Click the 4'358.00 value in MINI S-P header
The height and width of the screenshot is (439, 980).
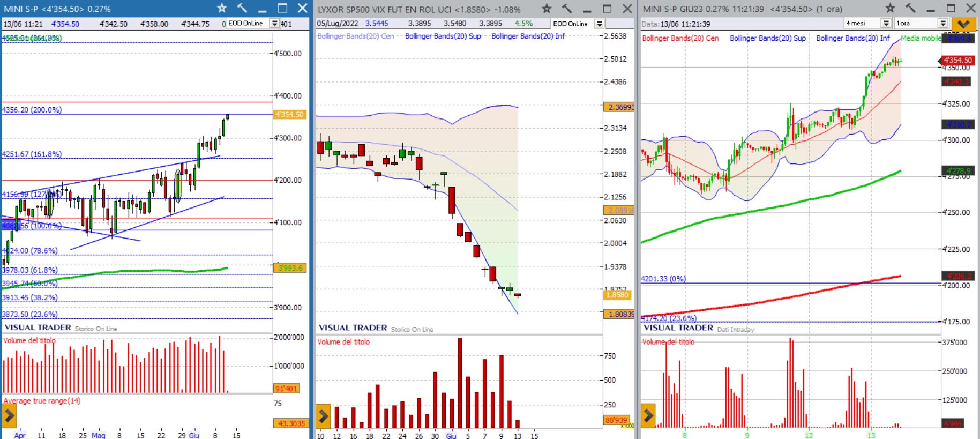point(154,24)
